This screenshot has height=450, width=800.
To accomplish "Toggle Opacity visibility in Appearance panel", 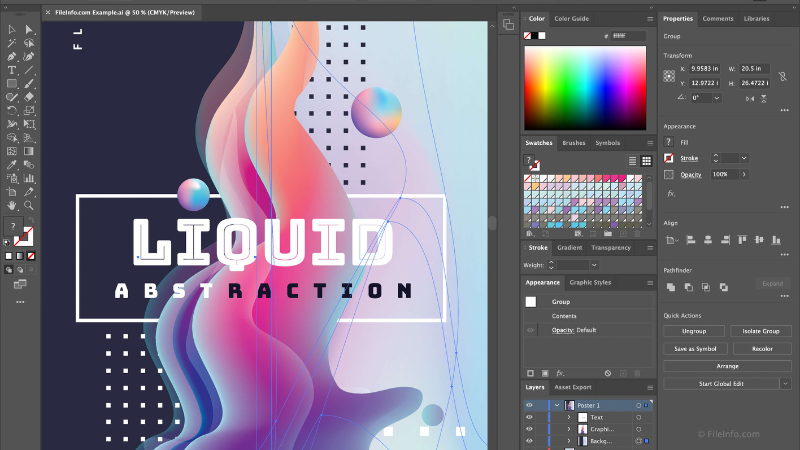I will tap(531, 330).
